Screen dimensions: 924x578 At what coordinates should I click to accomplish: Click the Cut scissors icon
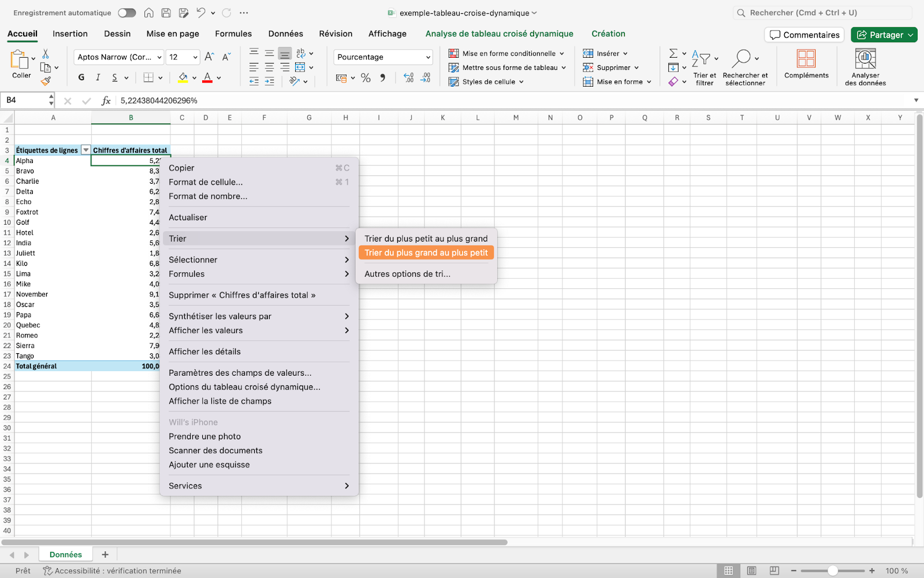46,54
